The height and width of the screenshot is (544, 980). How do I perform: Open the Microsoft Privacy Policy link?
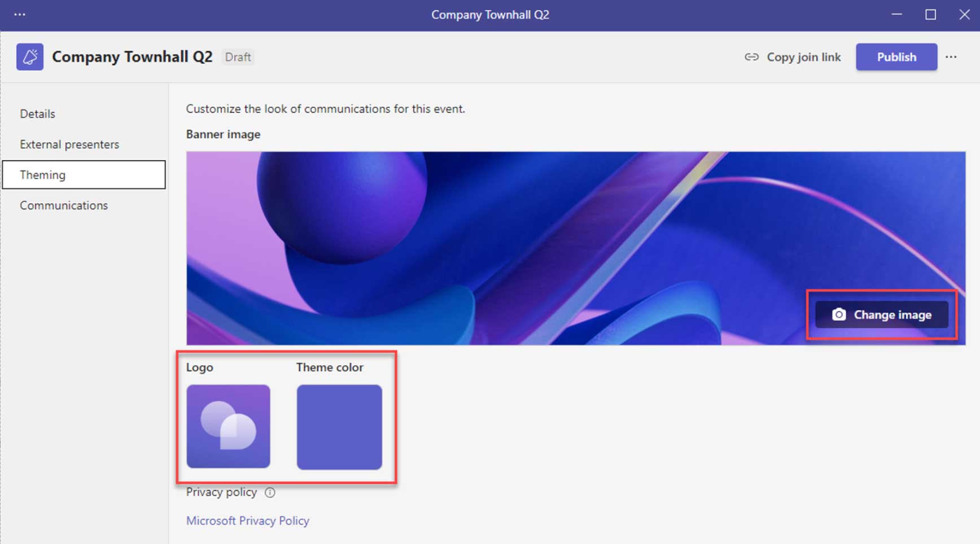pyautogui.click(x=248, y=521)
